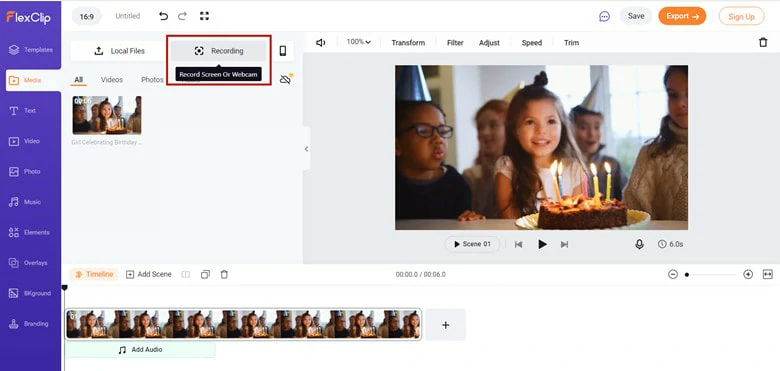Click the video preview canvas
Viewport: 780px width, 371px height.
coord(541,147)
